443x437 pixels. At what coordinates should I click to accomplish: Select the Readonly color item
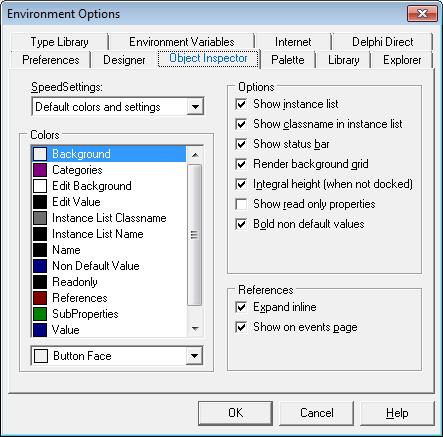point(109,282)
